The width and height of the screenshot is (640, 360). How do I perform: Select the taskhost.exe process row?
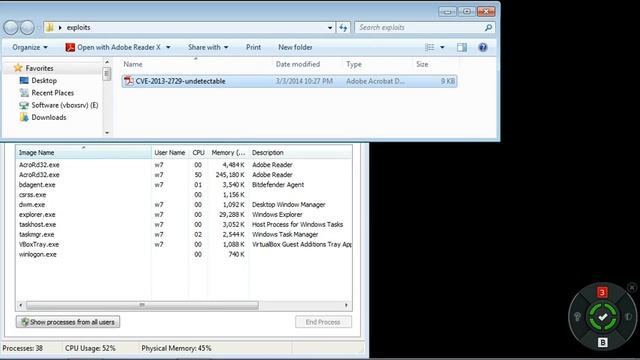[x=184, y=224]
